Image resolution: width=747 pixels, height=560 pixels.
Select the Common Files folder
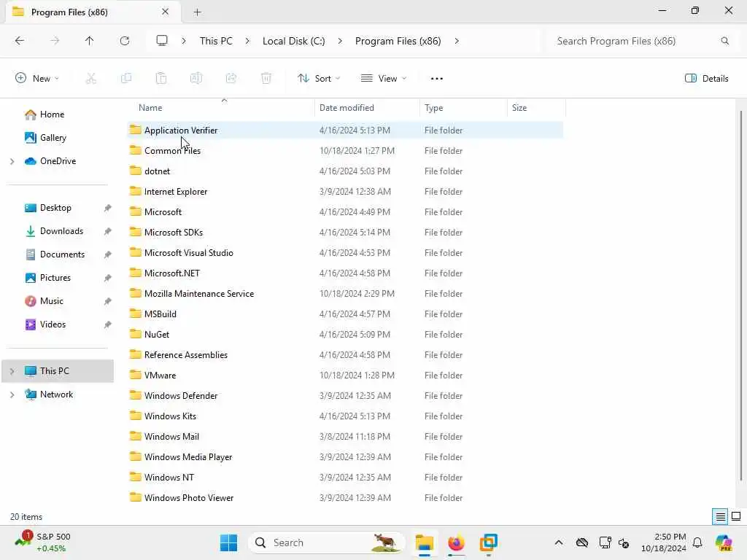345,150
